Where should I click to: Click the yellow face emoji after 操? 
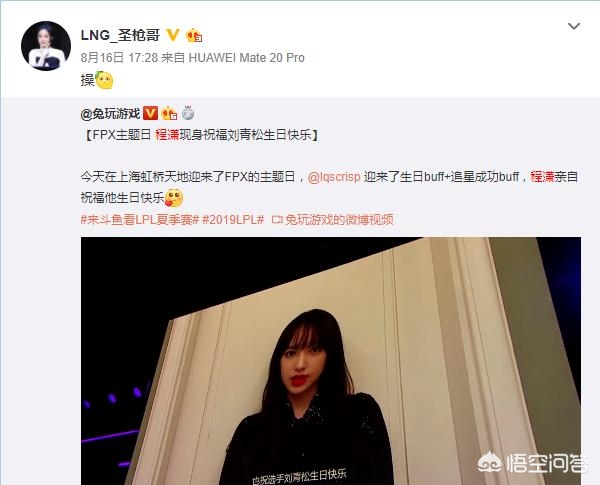coord(104,80)
